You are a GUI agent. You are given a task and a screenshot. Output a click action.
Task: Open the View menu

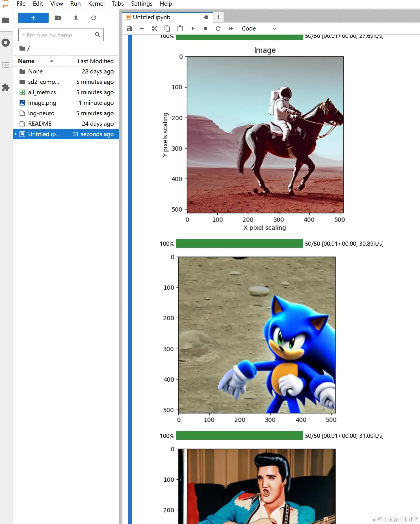point(57,4)
